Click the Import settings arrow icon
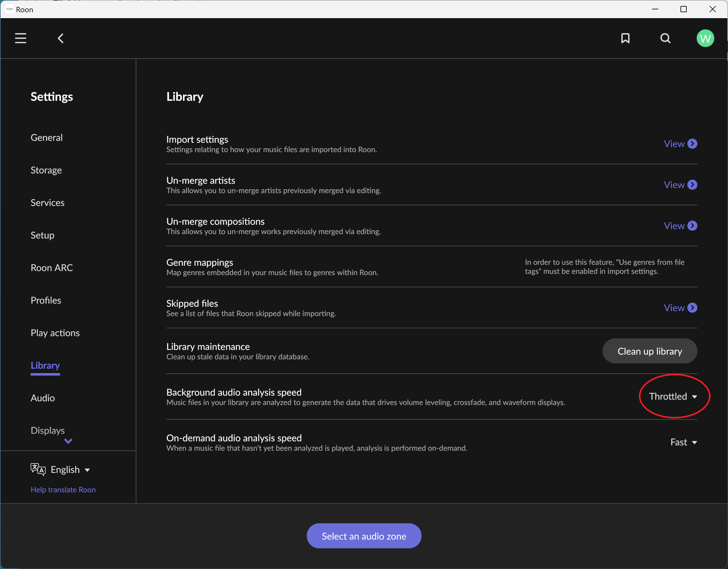 (x=692, y=144)
